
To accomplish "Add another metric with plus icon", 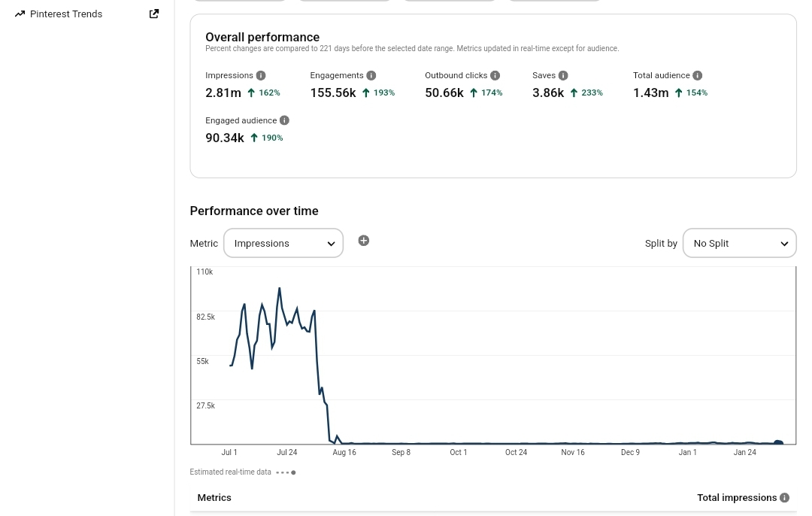I will (364, 241).
